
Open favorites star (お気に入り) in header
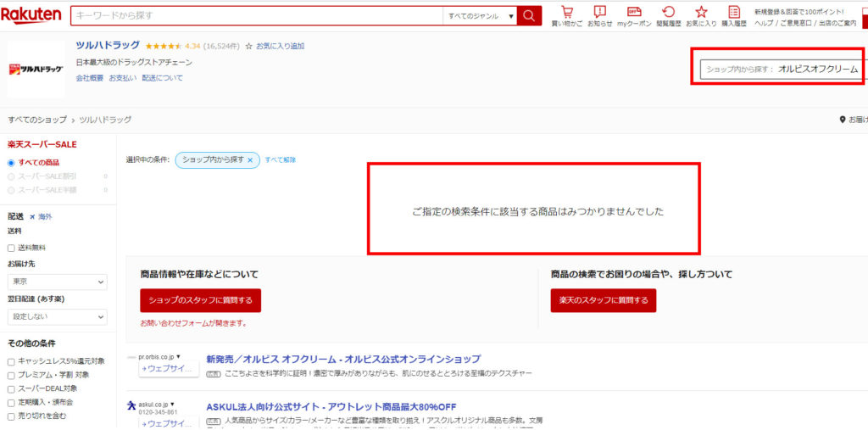click(701, 16)
